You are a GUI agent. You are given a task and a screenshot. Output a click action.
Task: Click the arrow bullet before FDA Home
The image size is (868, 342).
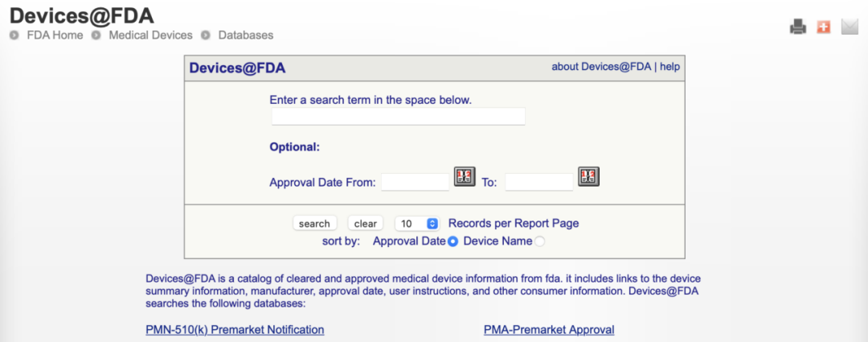[x=14, y=35]
